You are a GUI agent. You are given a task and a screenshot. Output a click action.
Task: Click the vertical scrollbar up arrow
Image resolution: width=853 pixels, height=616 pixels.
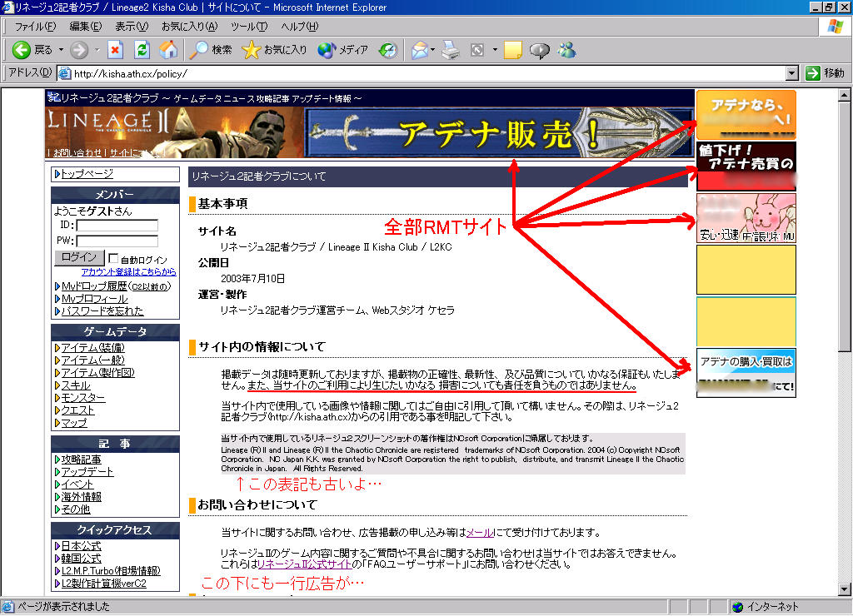844,95
